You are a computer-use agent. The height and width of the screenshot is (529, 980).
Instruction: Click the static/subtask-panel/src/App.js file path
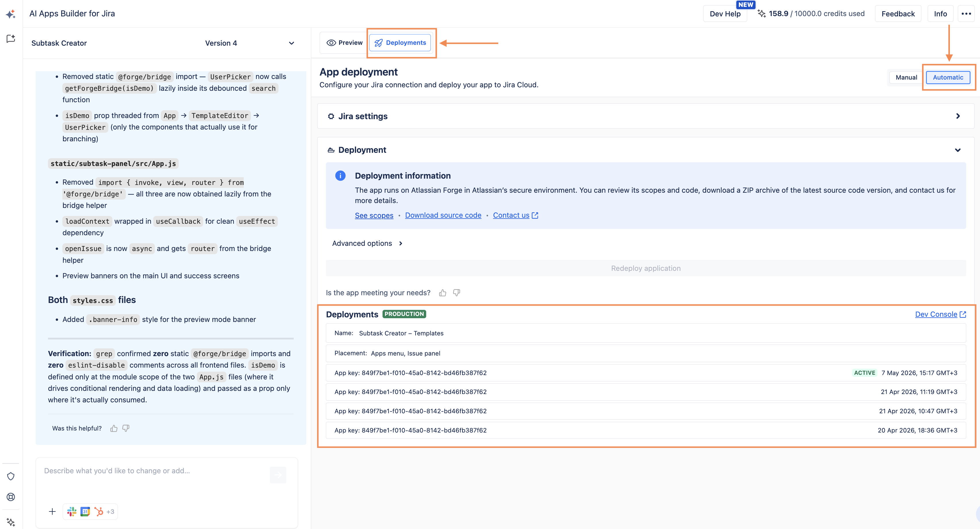(113, 163)
